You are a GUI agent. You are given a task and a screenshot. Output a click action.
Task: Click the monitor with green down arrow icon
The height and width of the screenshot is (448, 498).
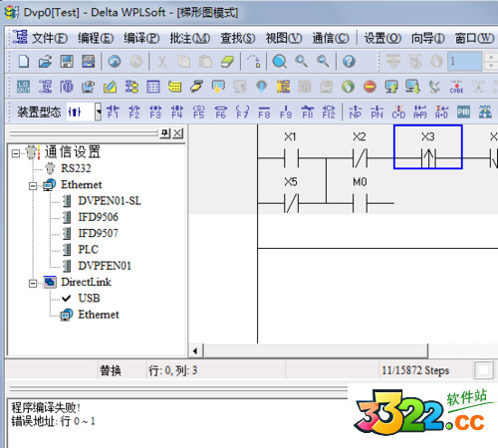click(x=412, y=87)
